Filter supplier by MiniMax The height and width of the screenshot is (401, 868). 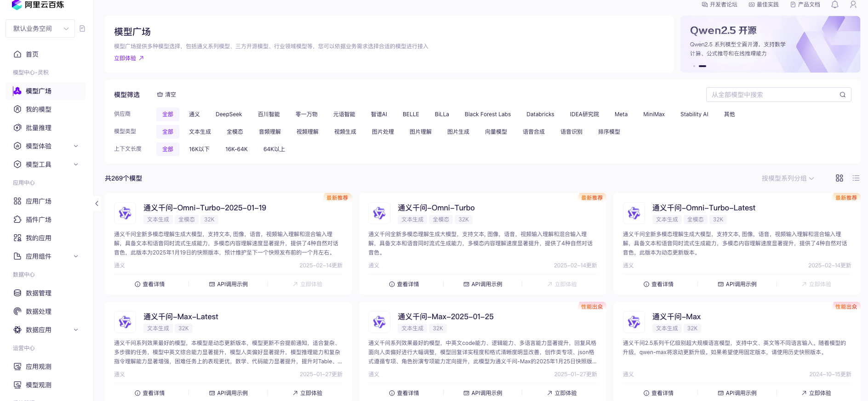tap(654, 114)
